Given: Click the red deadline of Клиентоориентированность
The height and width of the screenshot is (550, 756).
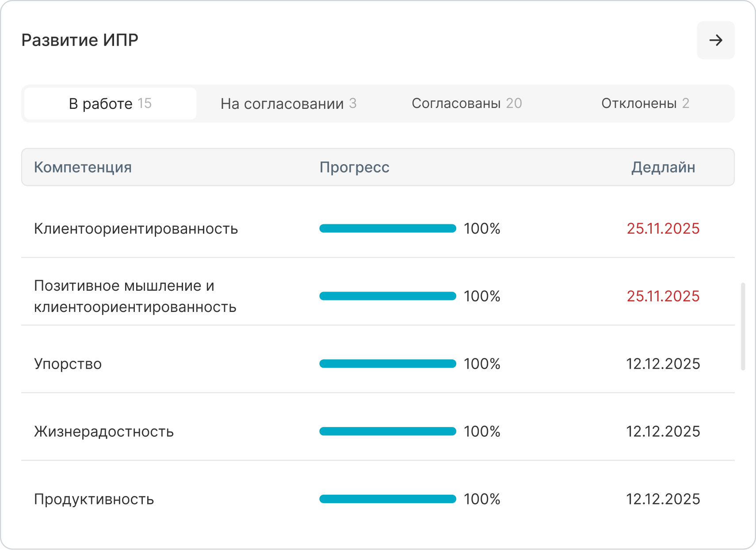Looking at the screenshot, I should pyautogui.click(x=663, y=228).
